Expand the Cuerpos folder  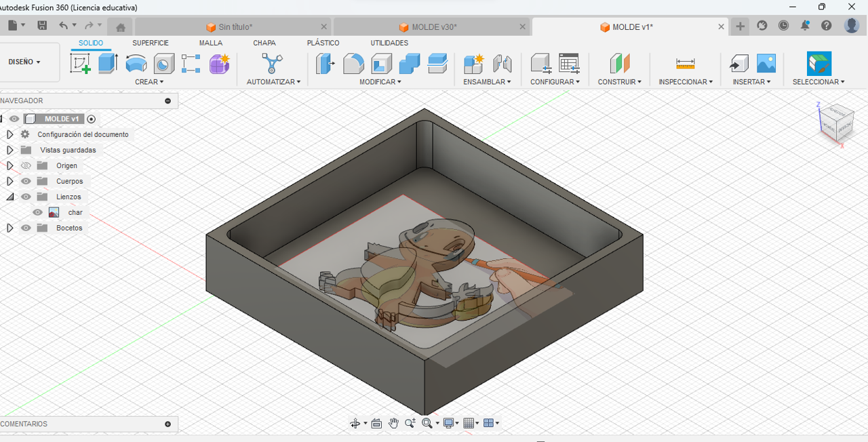point(9,181)
